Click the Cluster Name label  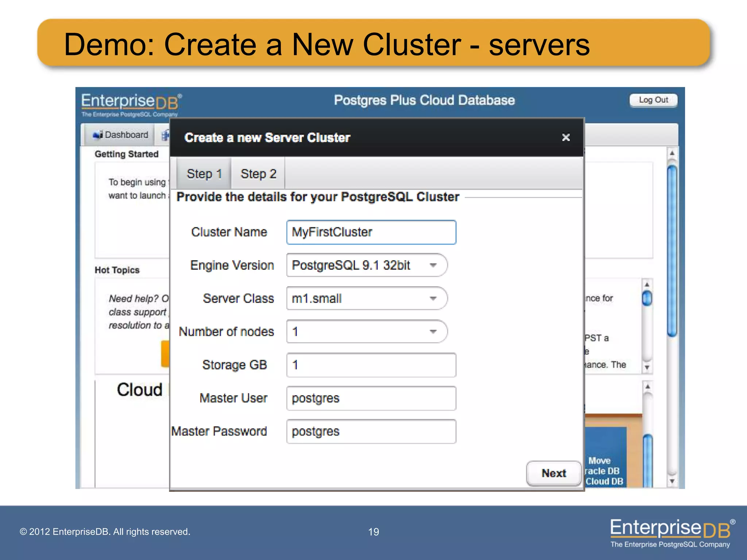pos(229,232)
